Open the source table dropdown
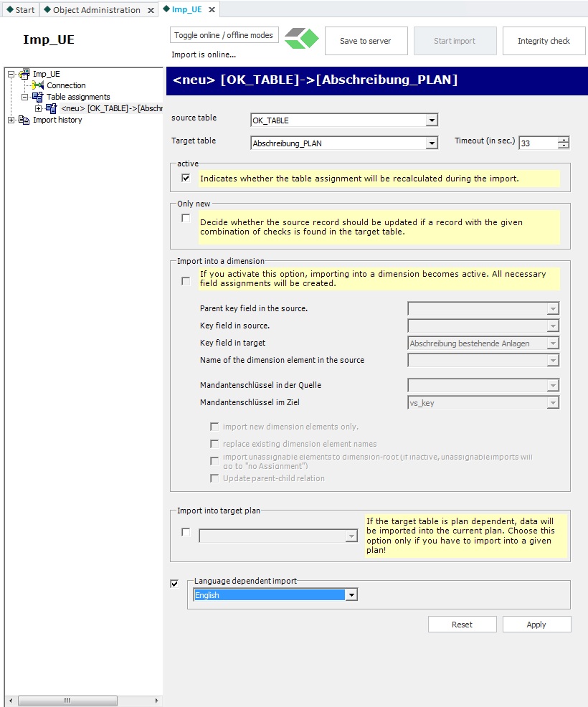The height and width of the screenshot is (707, 588). [432, 120]
